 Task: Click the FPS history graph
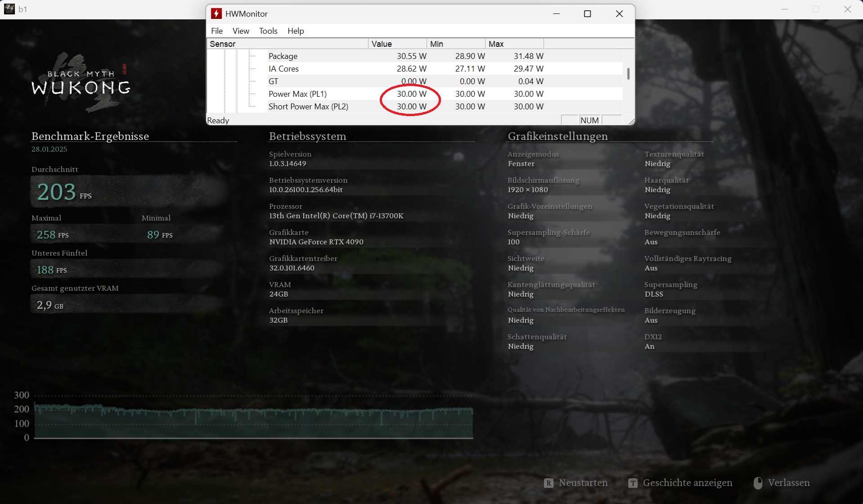coord(253,416)
